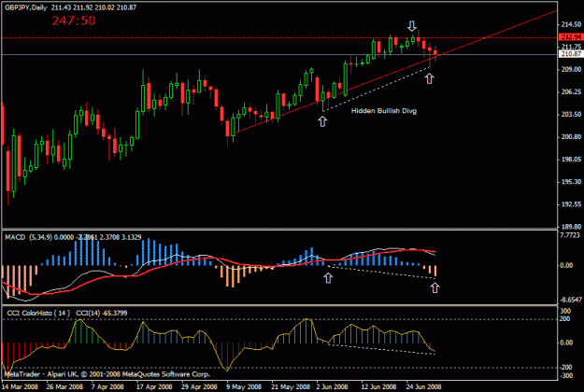Click the 209.00 price scale label

pyautogui.click(x=571, y=69)
